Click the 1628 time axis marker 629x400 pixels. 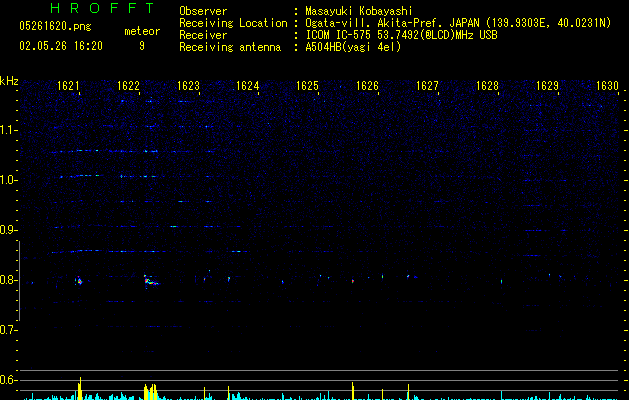487,86
